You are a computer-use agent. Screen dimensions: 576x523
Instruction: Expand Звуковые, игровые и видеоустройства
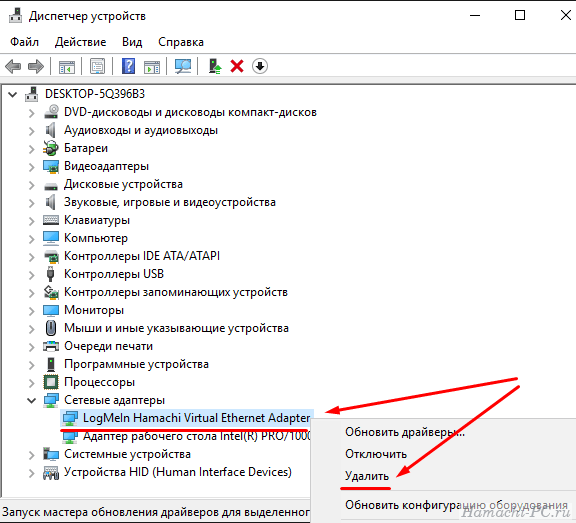tap(32, 203)
